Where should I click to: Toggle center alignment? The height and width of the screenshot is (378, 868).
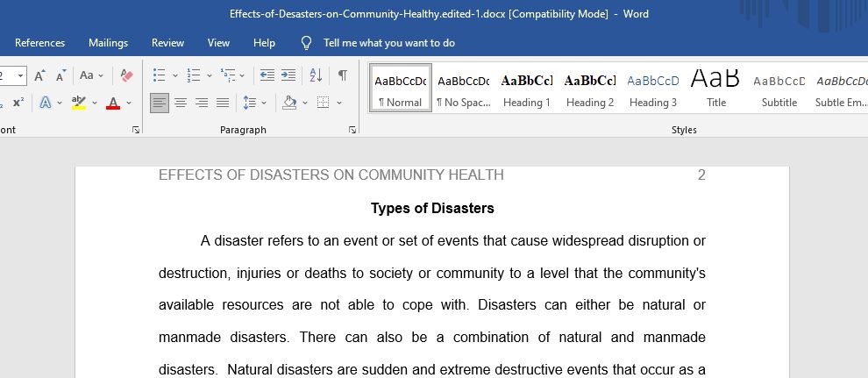pos(181,103)
